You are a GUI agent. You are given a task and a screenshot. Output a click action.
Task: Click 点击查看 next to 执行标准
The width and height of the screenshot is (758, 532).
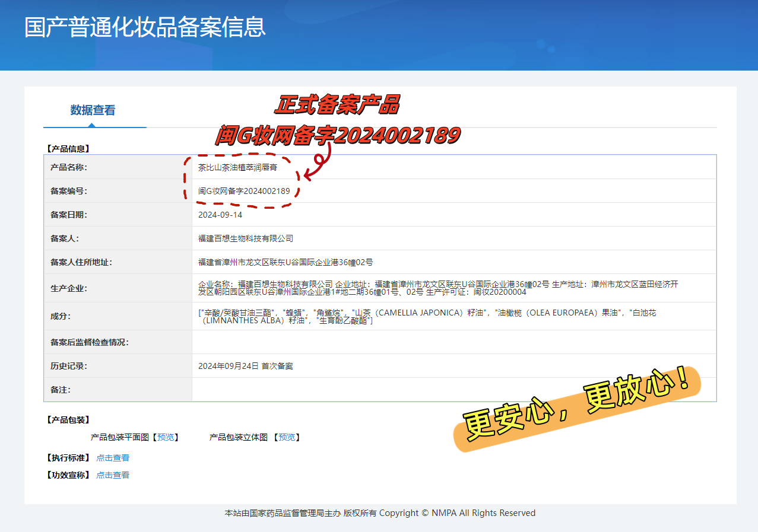click(x=113, y=458)
